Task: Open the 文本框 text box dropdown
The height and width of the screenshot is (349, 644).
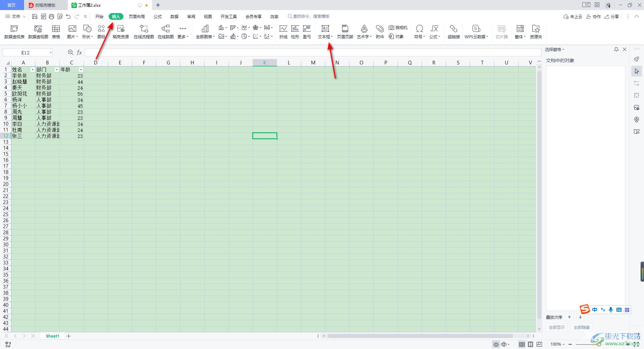Action: coord(325,37)
